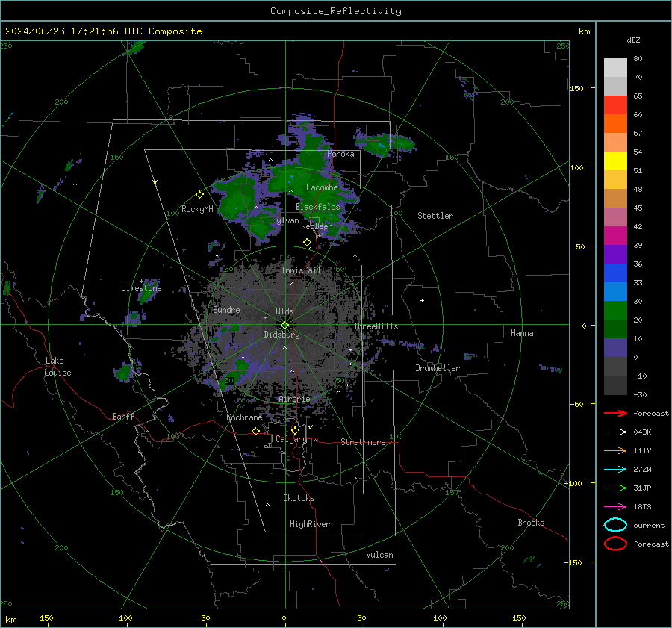Click the yellow radar-center diamond at Didsbury

coord(285,326)
